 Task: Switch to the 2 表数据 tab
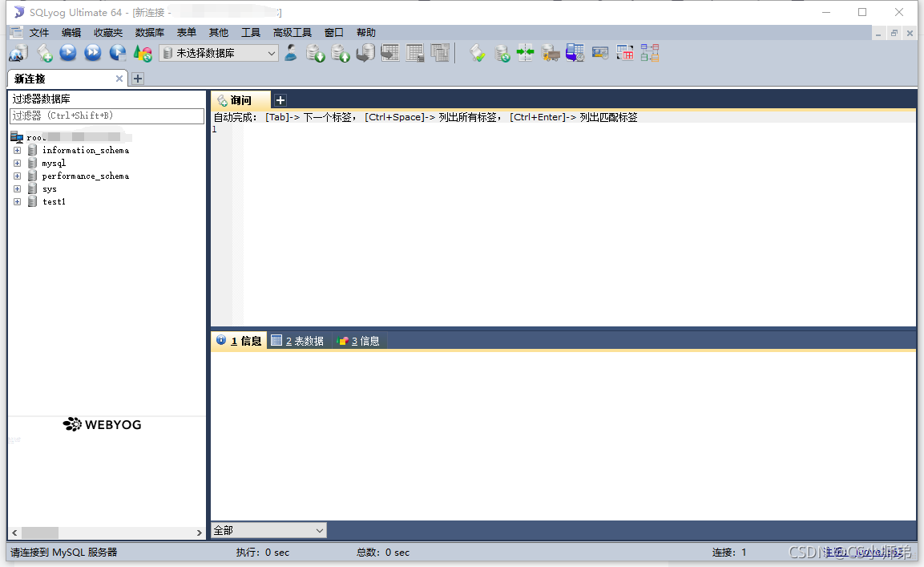click(x=297, y=340)
